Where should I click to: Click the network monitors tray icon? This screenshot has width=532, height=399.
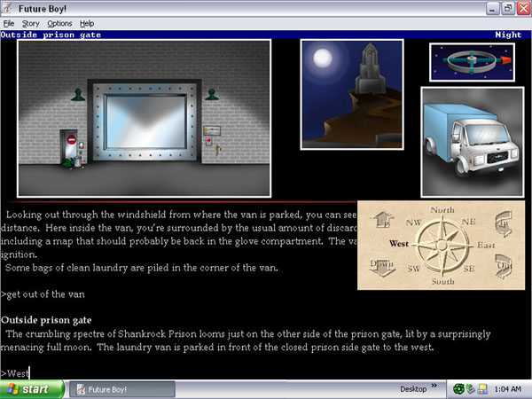[x=482, y=389]
